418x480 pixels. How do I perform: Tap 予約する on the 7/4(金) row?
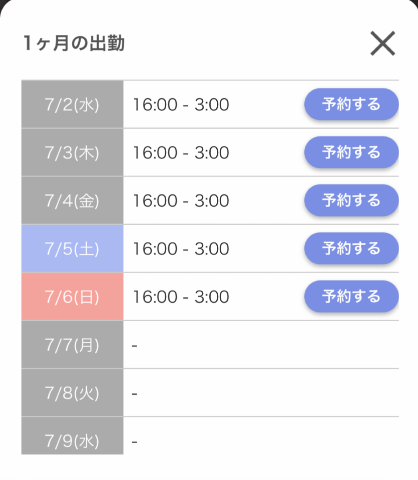click(x=351, y=200)
